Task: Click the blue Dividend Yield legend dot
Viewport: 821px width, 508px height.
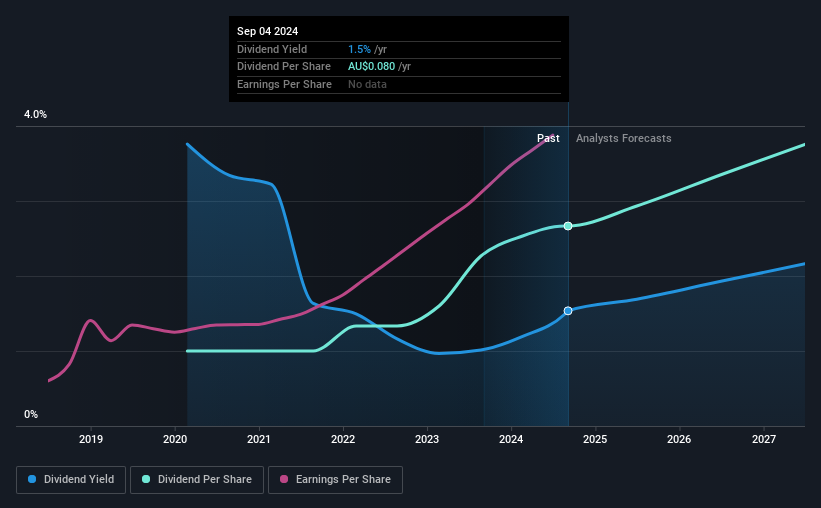Action: click(32, 479)
